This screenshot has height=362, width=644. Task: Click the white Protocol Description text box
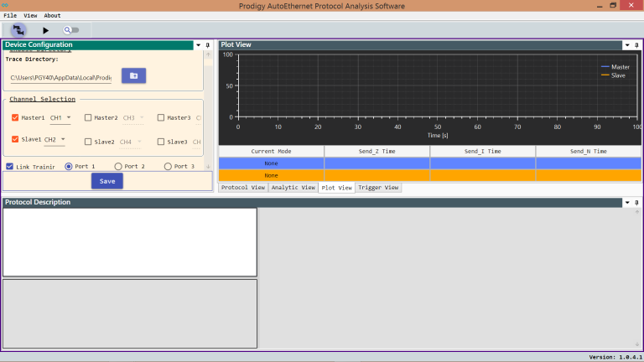(130, 242)
